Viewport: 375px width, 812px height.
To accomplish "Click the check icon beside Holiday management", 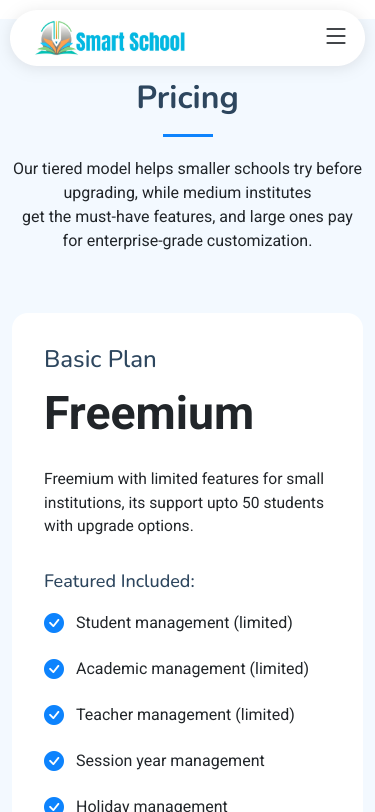I will (x=54, y=805).
